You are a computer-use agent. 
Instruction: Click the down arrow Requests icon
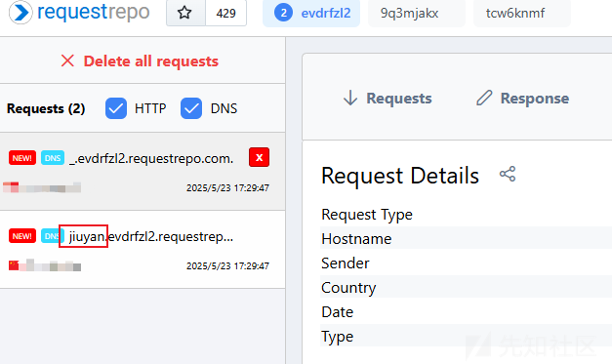tap(350, 98)
